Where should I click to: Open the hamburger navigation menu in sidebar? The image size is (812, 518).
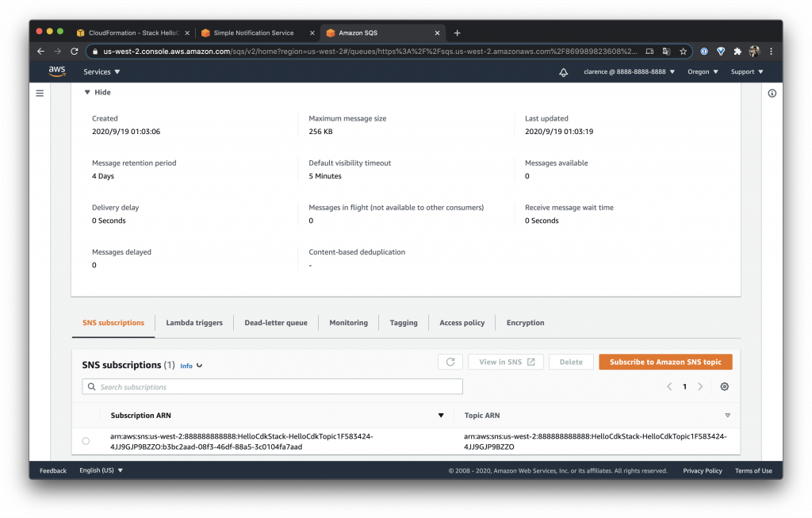pyautogui.click(x=40, y=94)
